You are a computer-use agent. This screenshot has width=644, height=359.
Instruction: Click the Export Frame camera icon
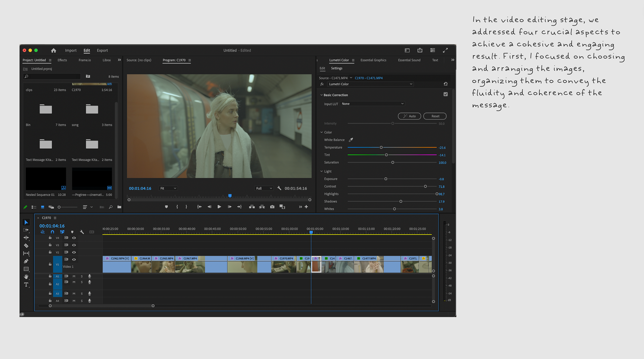(272, 207)
